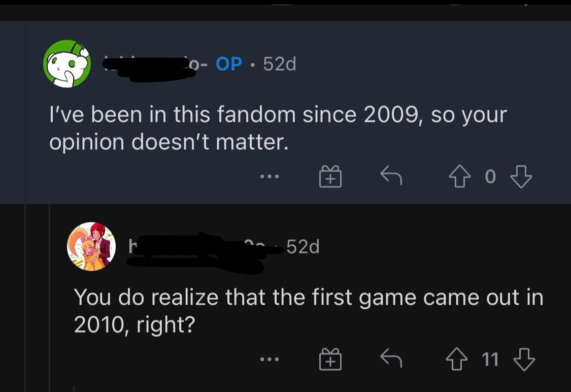Click the 52d timestamp on OP's comment
Screen dimensions: 571x392
coord(280,64)
